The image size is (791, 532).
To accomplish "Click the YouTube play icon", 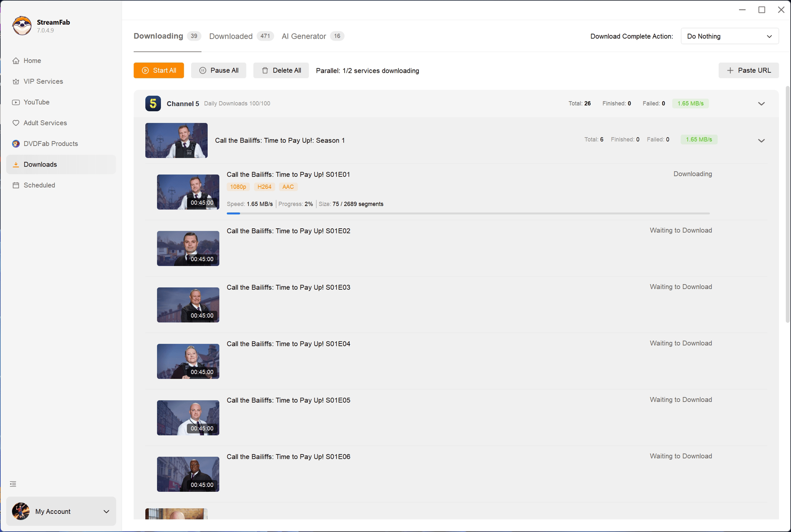I will click(x=16, y=102).
